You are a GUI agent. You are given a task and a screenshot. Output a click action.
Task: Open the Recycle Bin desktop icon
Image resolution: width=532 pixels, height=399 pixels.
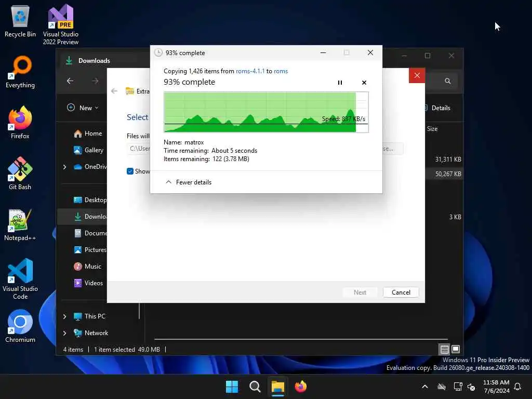click(20, 21)
